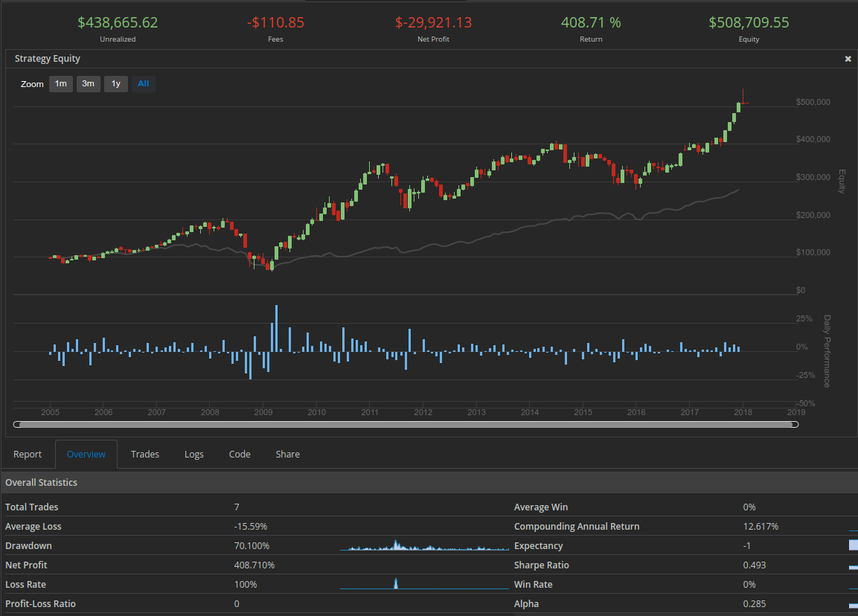Click the chart's horizontal range scrollbar
The image size is (858, 616).
[406, 425]
